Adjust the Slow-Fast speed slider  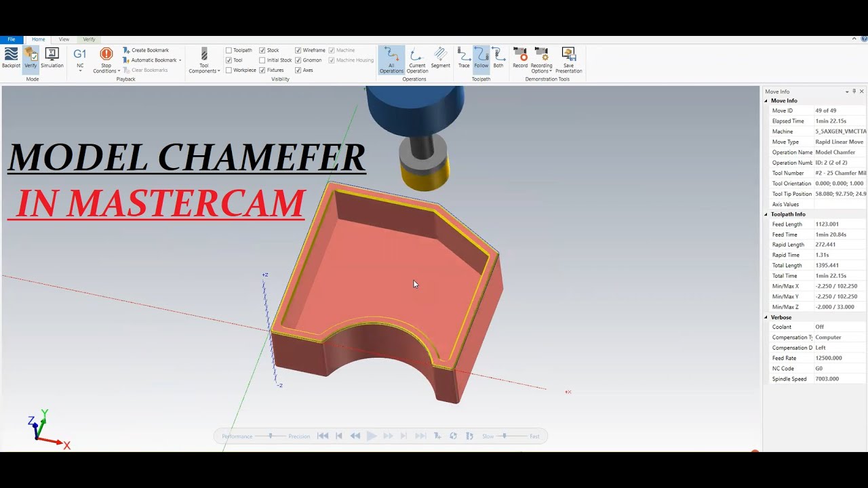click(504, 436)
